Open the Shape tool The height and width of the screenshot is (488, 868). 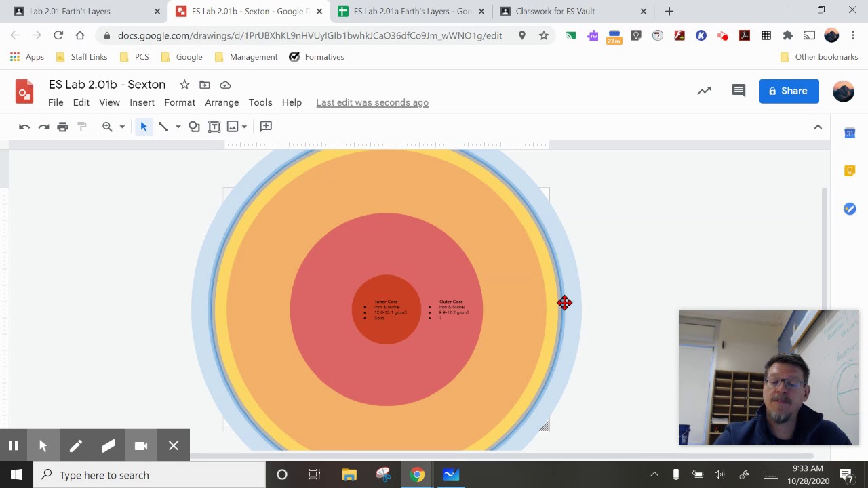(x=194, y=127)
